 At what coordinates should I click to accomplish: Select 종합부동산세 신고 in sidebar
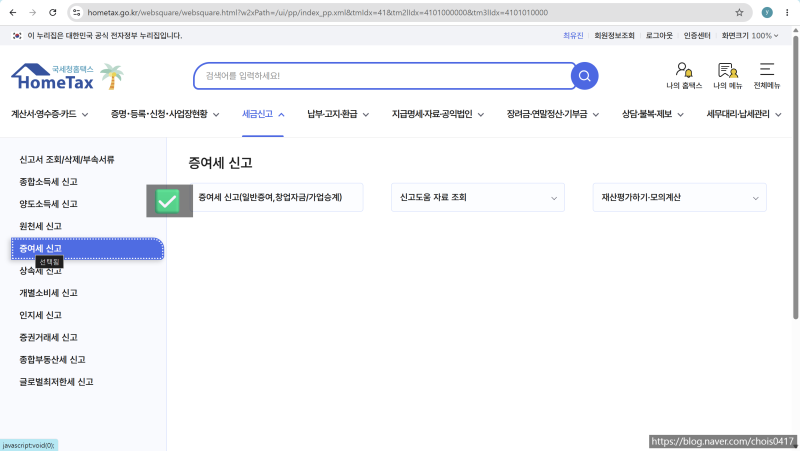coord(53,360)
